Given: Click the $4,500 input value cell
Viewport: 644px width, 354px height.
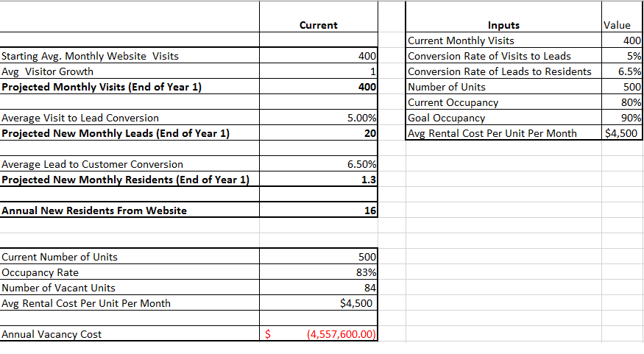Looking at the screenshot, I should pos(622,133).
